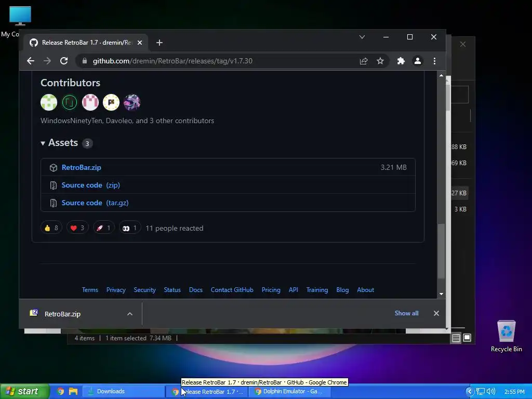This screenshot has width=532, height=399.
Task: Click the network tray icon
Action: click(x=481, y=392)
